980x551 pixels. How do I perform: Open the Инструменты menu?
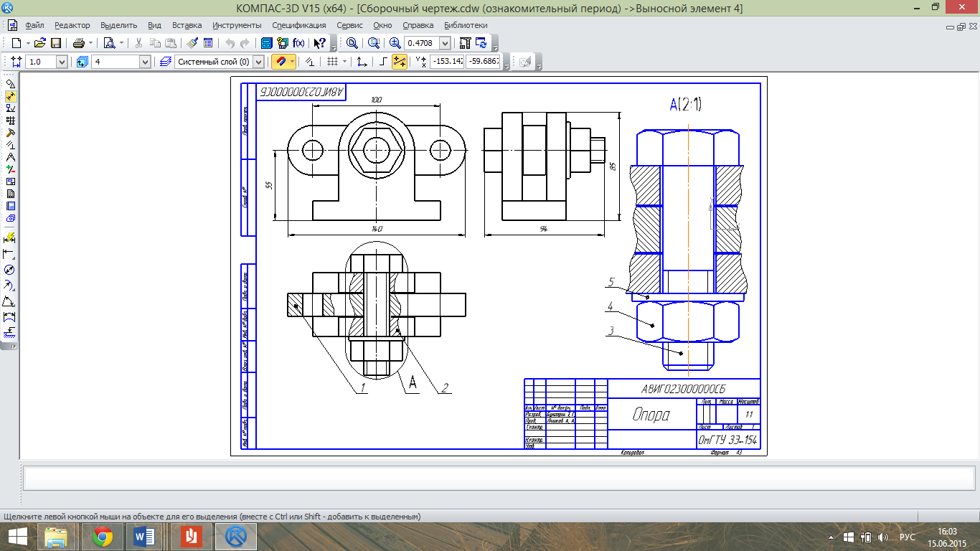point(237,25)
